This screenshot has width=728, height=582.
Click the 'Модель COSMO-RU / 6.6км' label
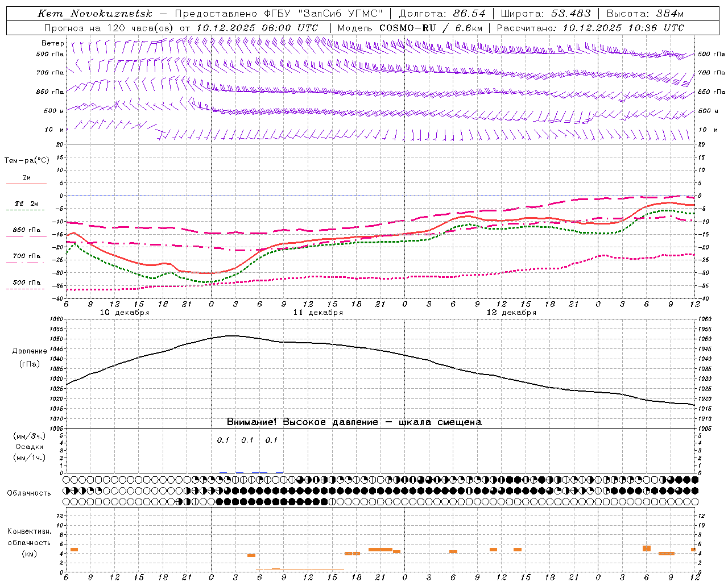410,28
